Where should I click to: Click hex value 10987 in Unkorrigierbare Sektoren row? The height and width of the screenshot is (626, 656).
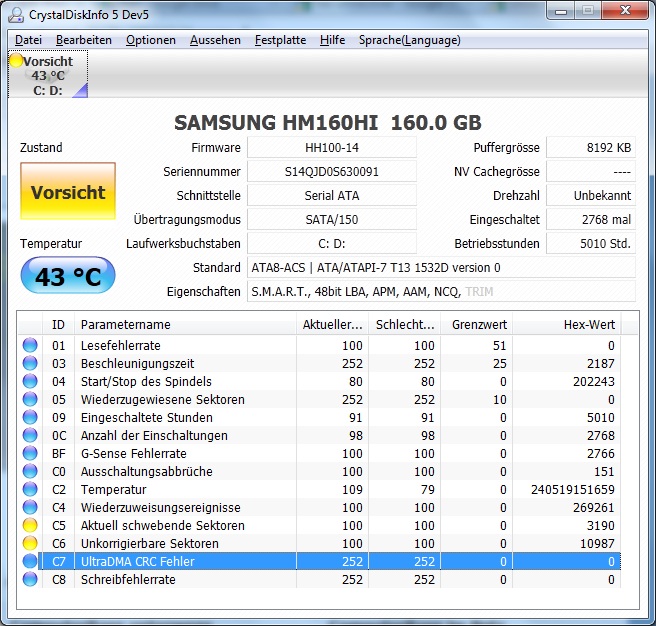tap(597, 544)
